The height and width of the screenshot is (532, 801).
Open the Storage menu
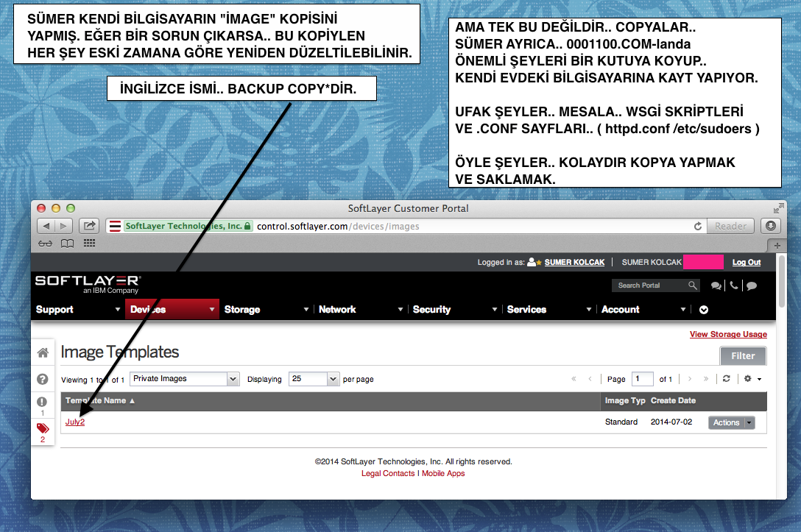coord(267,309)
